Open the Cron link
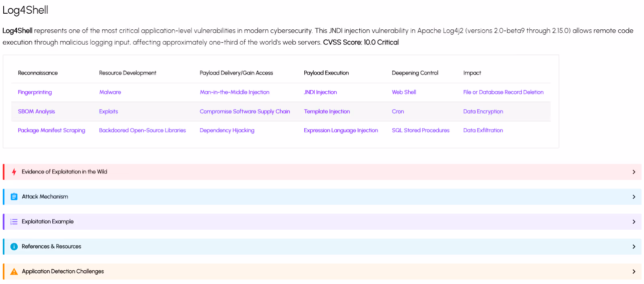Viewport: 644px width, 284px height. pos(398,111)
